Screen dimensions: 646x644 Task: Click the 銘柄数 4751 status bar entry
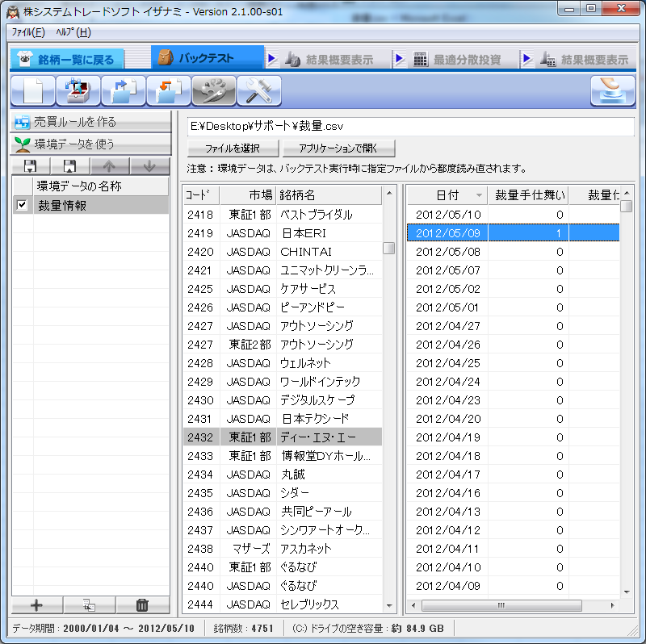pos(244,629)
